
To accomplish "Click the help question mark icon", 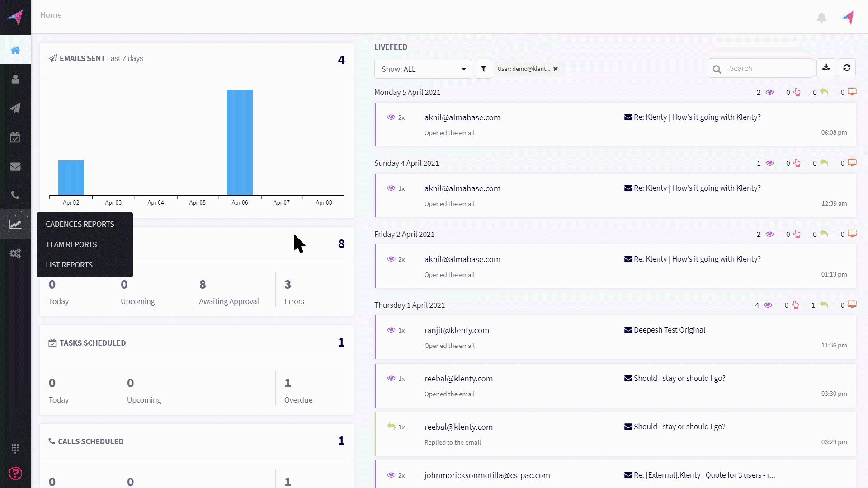I will (x=15, y=473).
